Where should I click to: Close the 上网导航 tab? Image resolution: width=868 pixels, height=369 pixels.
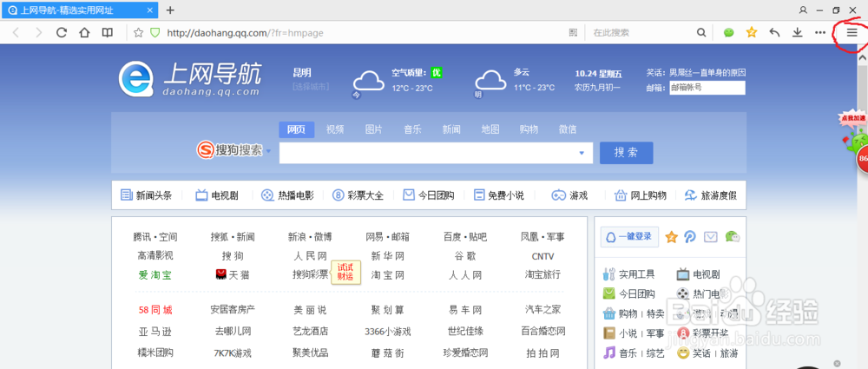[x=150, y=10]
